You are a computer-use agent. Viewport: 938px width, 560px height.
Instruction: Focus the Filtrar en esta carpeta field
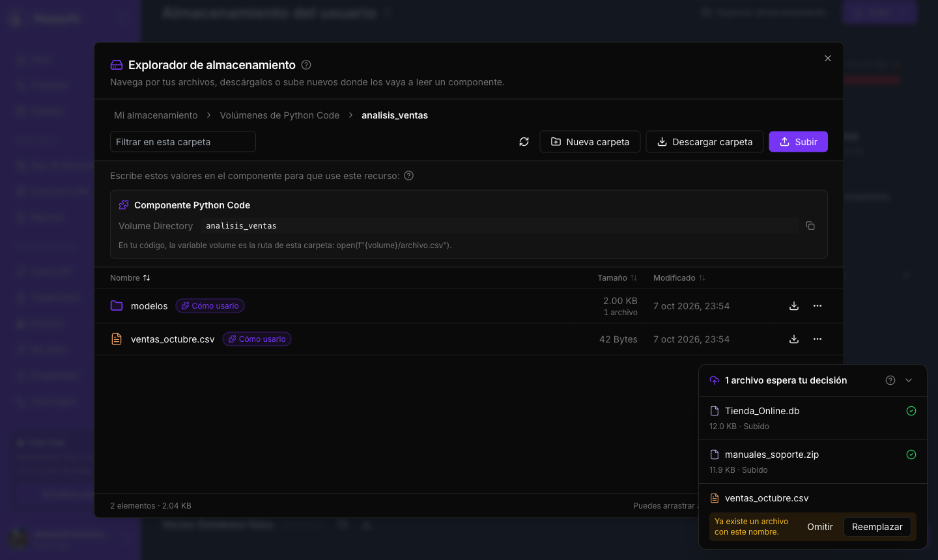click(x=183, y=142)
